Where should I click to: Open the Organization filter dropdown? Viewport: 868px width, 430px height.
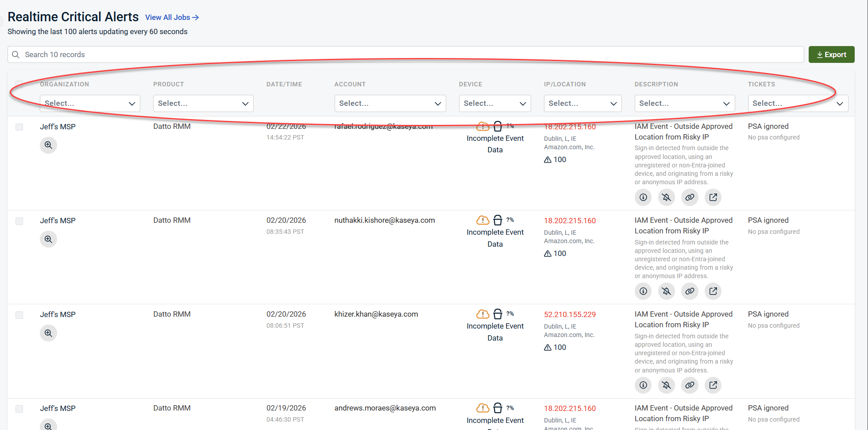[90, 104]
